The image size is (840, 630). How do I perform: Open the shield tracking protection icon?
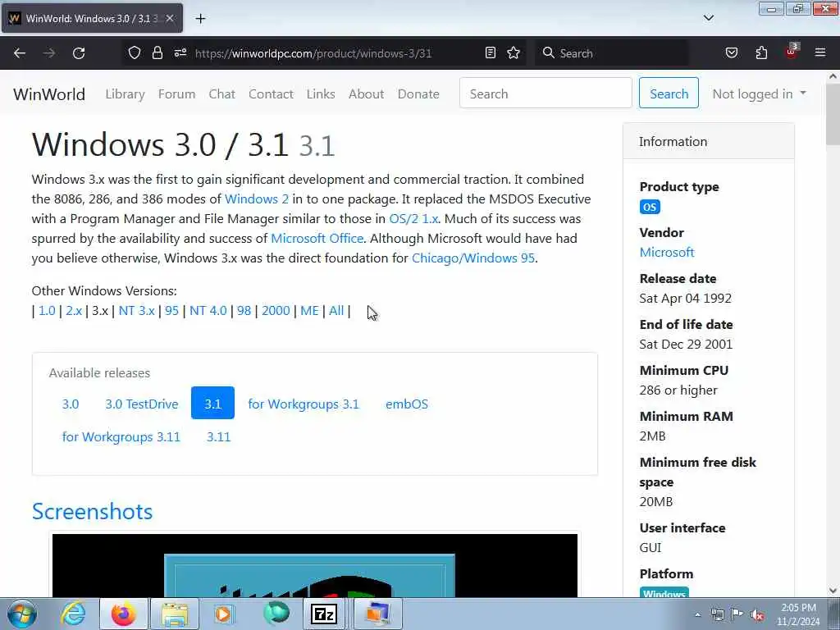(135, 52)
